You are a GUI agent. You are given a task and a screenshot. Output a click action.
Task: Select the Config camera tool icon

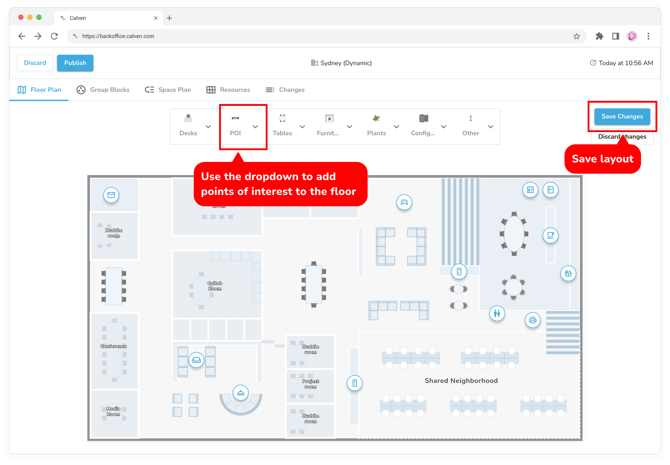(423, 119)
